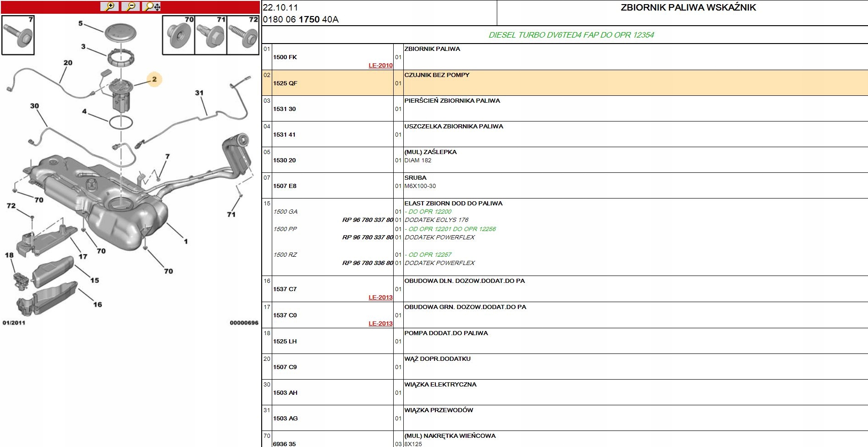Click part number 1500 FK

pos(285,57)
